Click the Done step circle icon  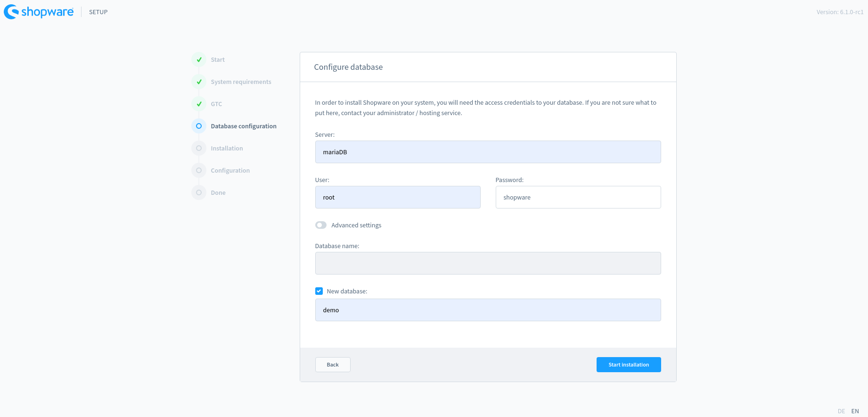point(199,192)
